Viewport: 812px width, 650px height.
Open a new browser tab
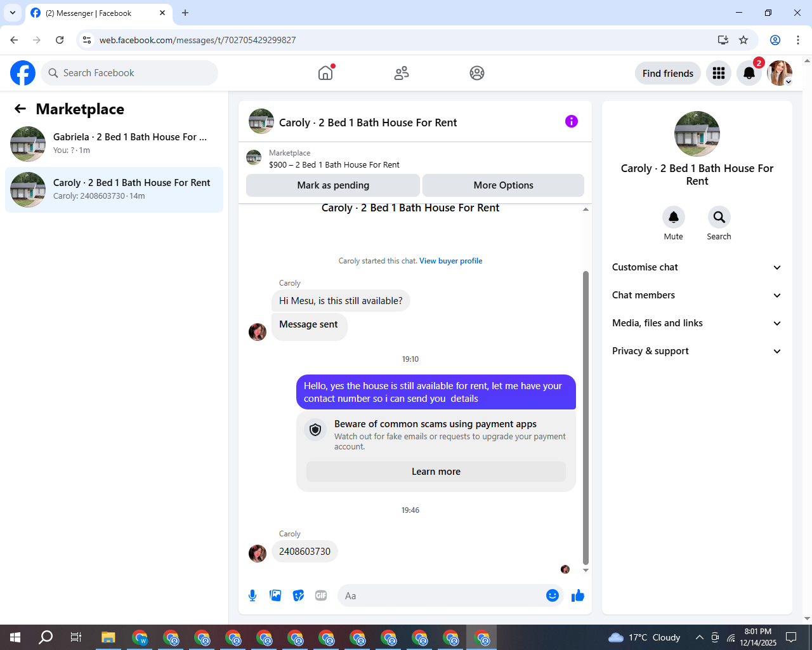click(185, 13)
